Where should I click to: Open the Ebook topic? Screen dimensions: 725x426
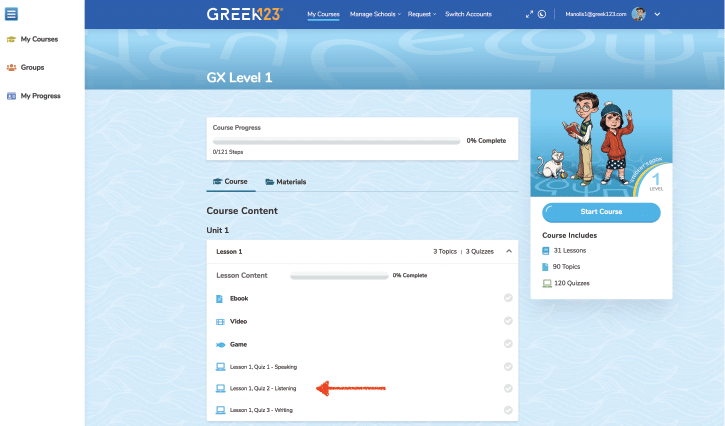click(x=239, y=298)
